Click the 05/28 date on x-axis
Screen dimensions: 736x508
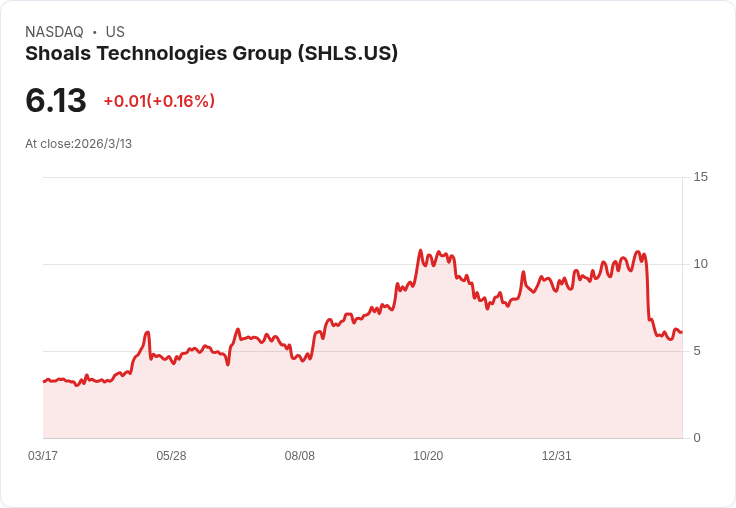coord(171,456)
